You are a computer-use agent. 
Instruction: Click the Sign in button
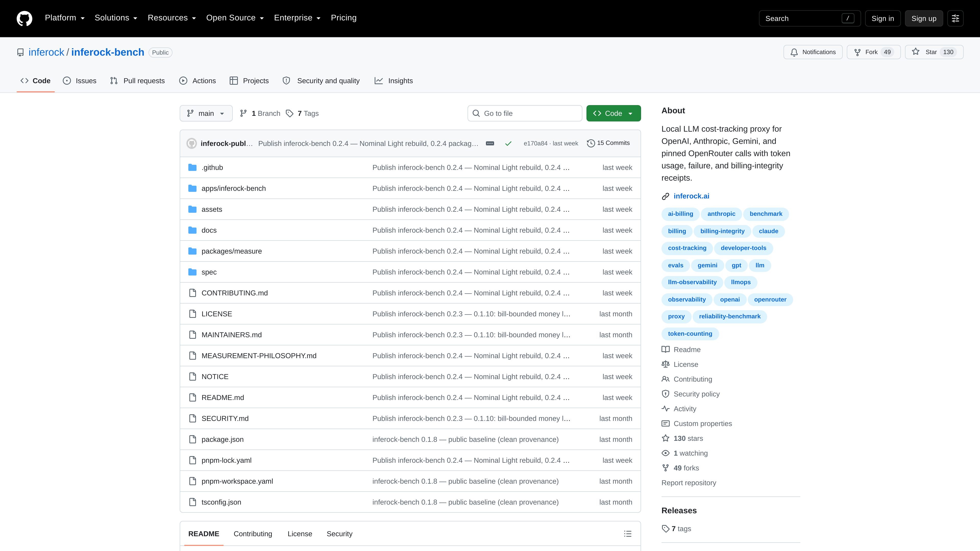click(x=883, y=18)
